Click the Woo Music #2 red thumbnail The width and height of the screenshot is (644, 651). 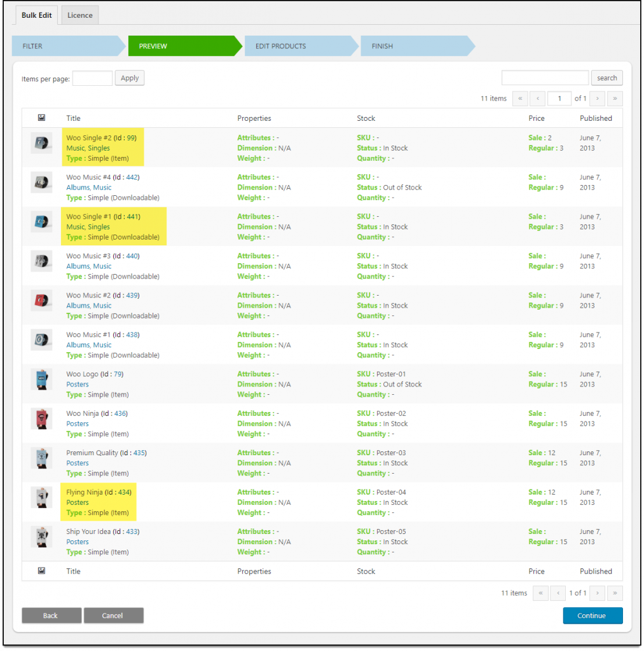tap(41, 300)
